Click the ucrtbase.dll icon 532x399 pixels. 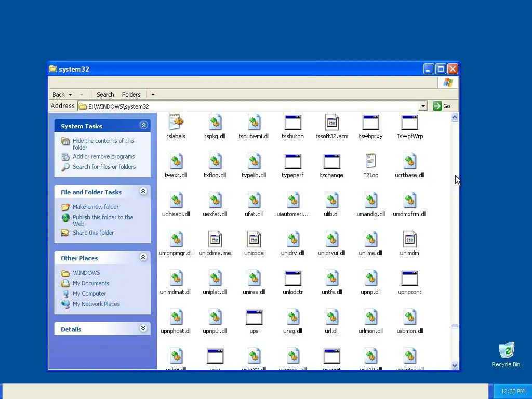(410, 161)
